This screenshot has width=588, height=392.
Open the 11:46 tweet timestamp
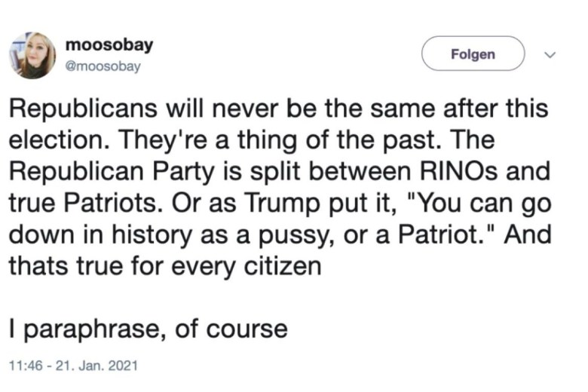(26, 366)
